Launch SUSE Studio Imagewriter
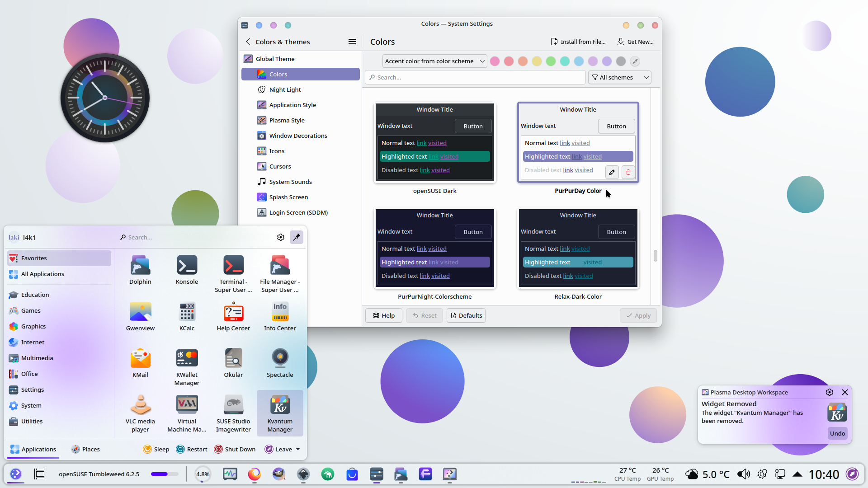Screen dimensions: 868x488 pos(233,413)
